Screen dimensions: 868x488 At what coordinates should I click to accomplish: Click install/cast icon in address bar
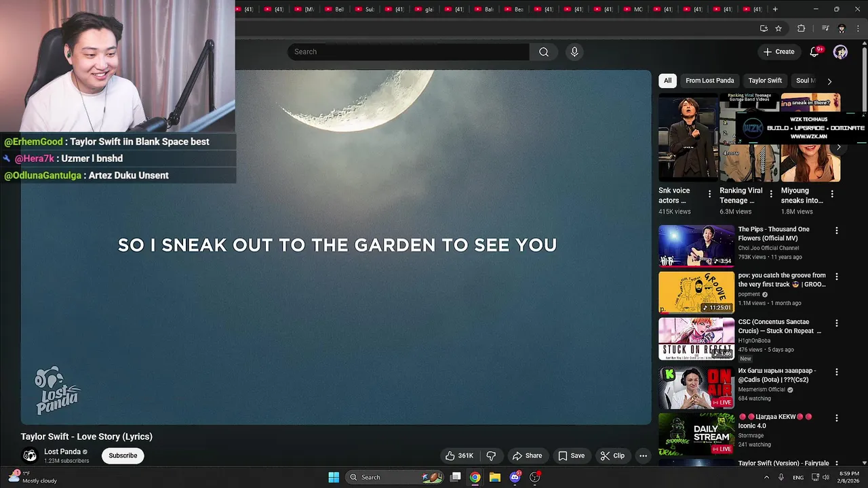tap(764, 28)
